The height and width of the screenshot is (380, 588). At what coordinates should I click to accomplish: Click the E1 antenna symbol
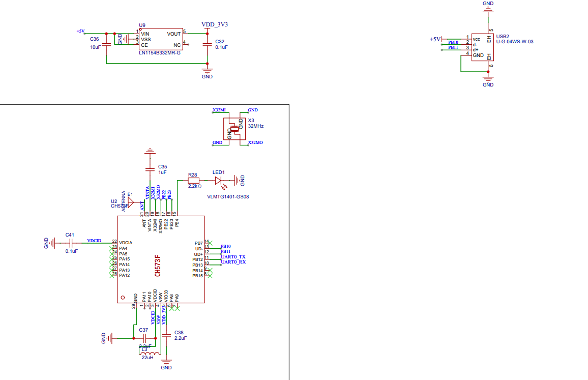click(x=130, y=203)
